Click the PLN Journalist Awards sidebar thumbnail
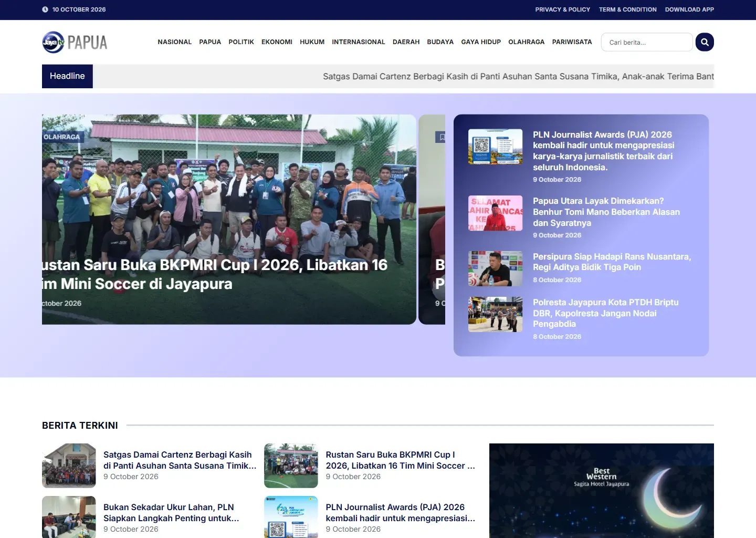The width and height of the screenshot is (756, 538). point(495,147)
